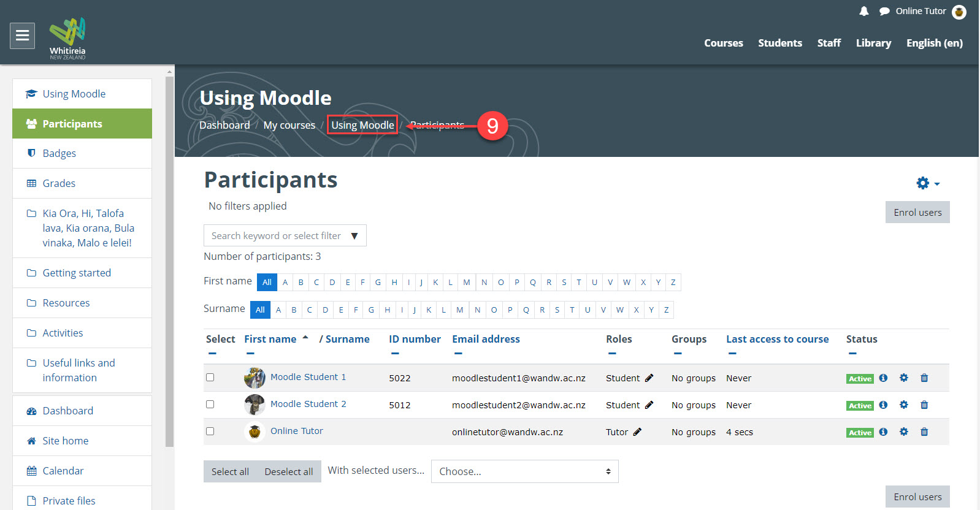Edit enrolment gear for Moodle Student 2

(x=904, y=405)
